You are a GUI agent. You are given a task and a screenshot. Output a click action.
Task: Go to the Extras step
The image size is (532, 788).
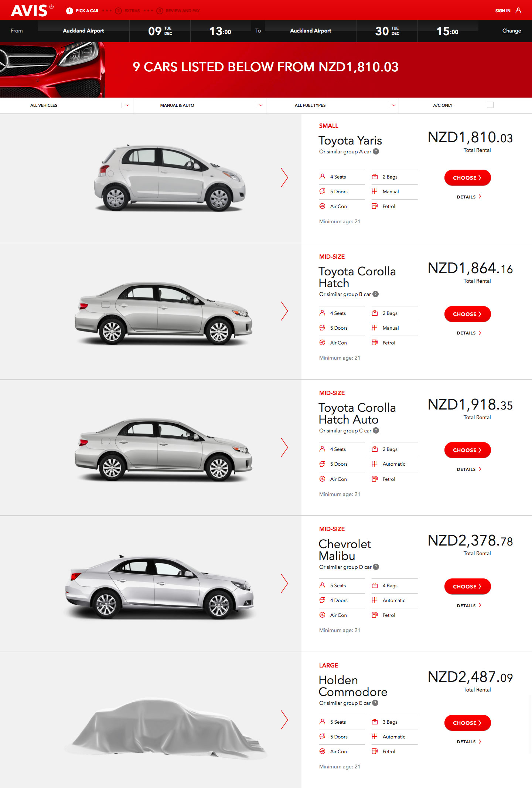(x=128, y=11)
